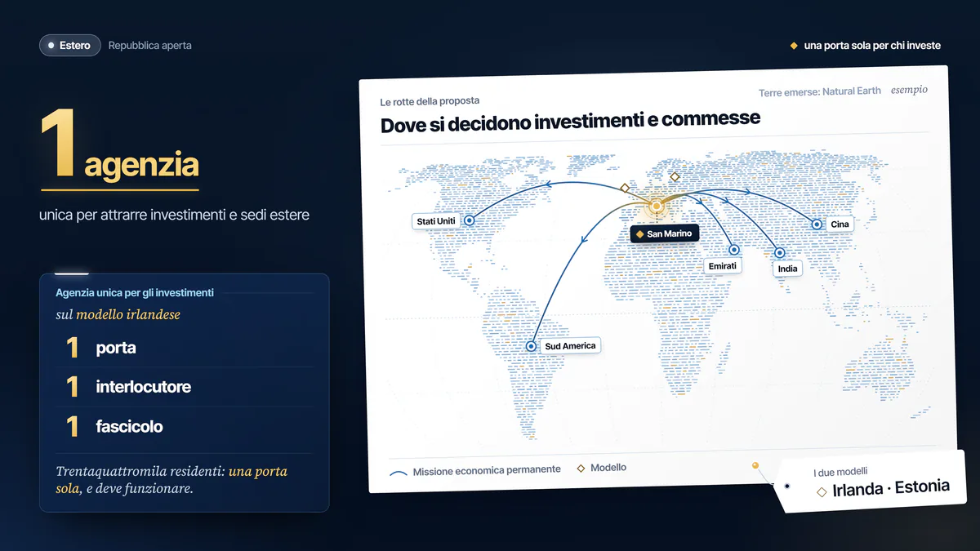Select the Estero section pill
This screenshot has height=551, width=980.
point(70,46)
